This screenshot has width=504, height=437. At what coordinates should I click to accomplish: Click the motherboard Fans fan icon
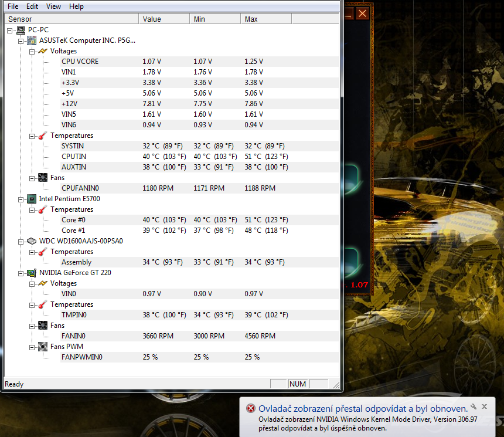pyautogui.click(x=43, y=178)
